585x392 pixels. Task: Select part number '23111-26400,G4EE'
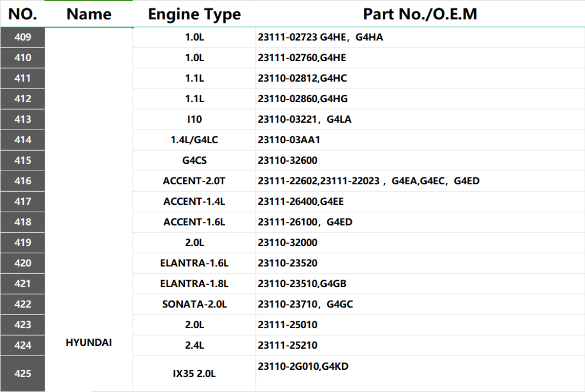point(300,201)
